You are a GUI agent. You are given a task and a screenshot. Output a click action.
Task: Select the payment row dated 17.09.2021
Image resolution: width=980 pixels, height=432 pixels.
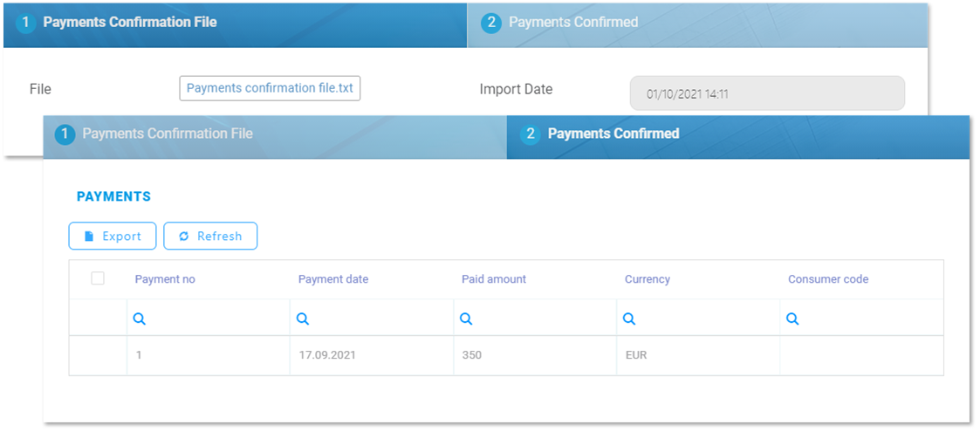click(x=328, y=355)
